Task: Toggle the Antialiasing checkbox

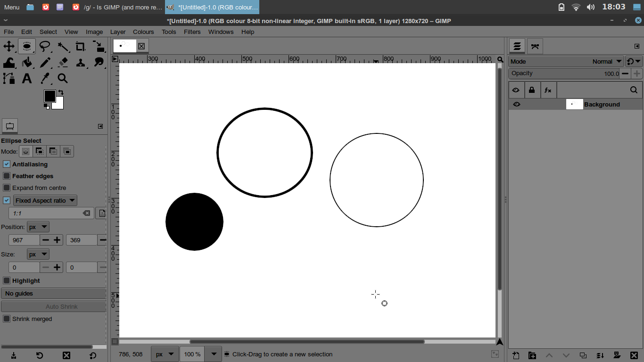Action: click(x=7, y=164)
